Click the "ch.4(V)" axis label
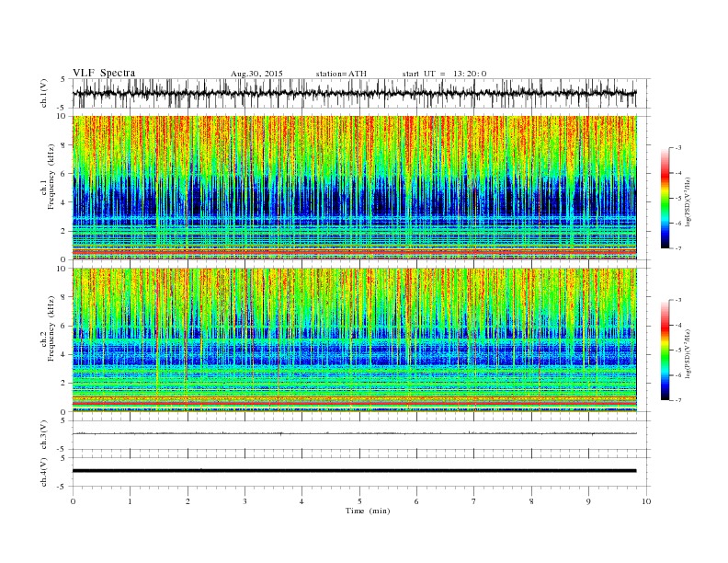Viewport: 728px width, 563px height. [x=44, y=472]
